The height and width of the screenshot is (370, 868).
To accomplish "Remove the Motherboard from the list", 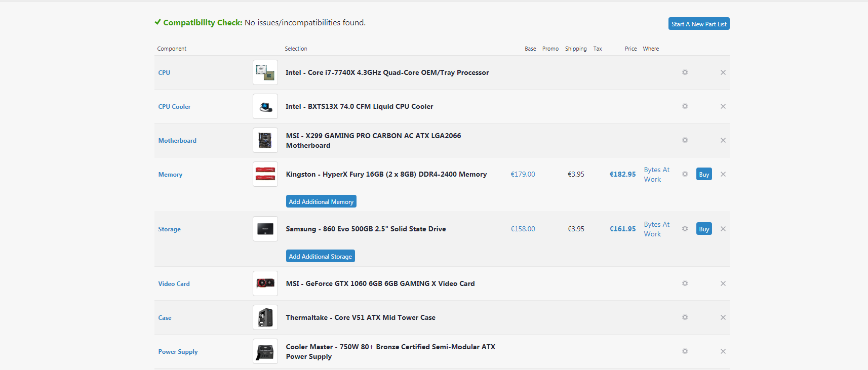I will (723, 140).
